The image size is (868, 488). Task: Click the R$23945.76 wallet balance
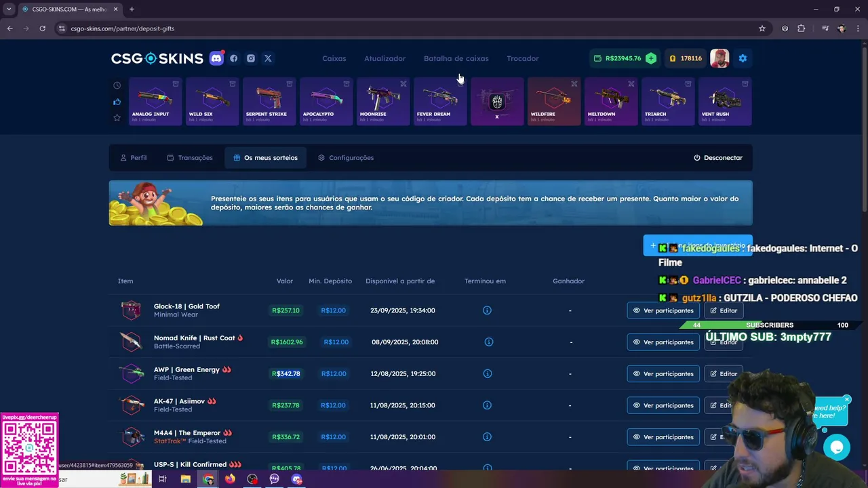(618, 58)
